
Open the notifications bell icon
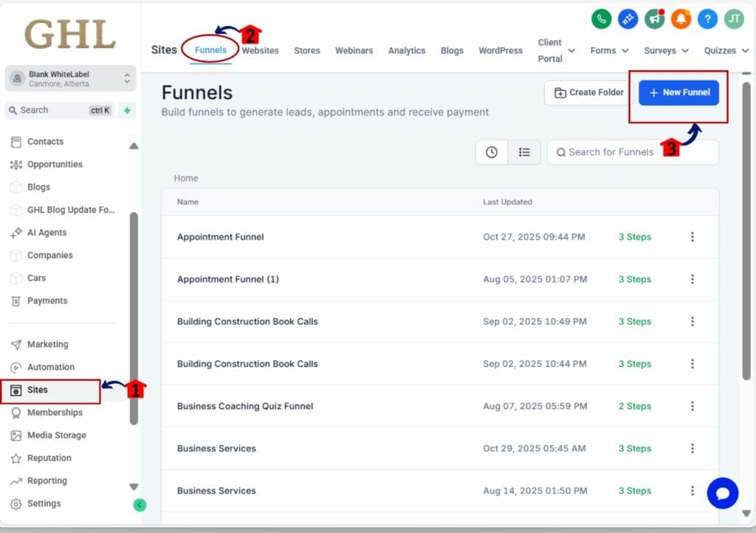[x=681, y=19]
